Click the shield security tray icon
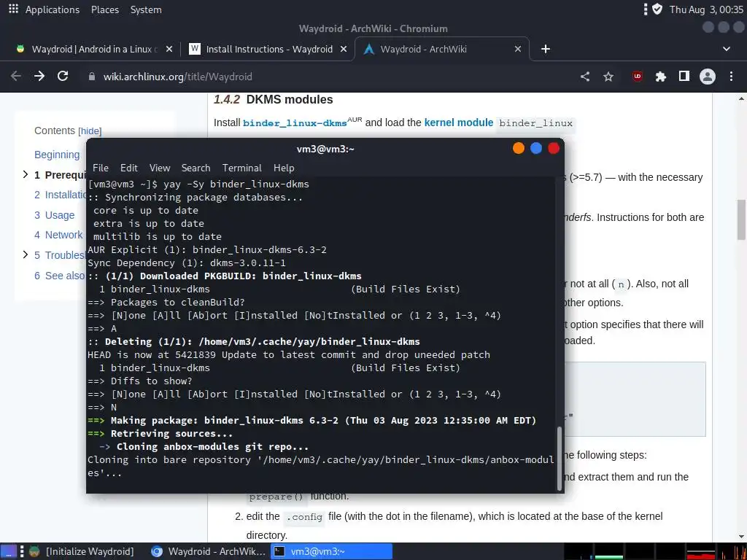This screenshot has height=560, width=747. tap(657, 9)
